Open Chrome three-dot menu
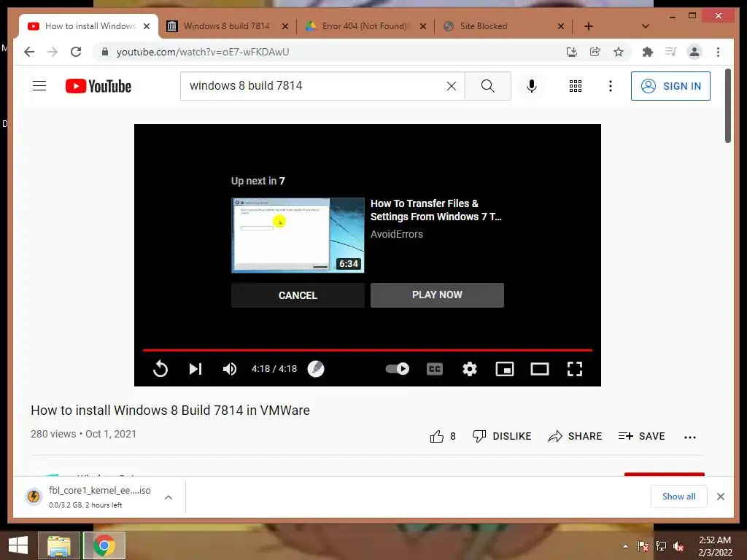The image size is (747, 560). coord(718,52)
